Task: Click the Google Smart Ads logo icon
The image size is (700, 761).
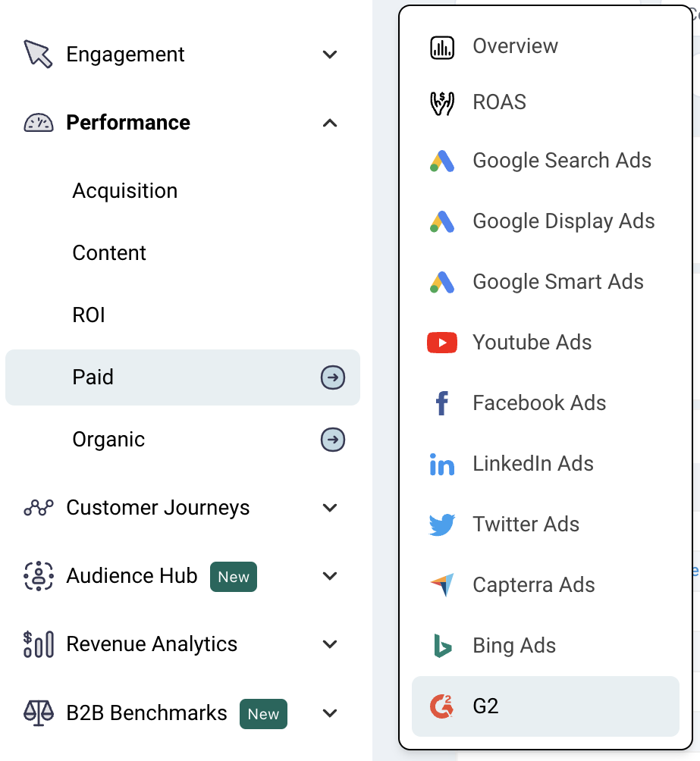Action: click(442, 283)
